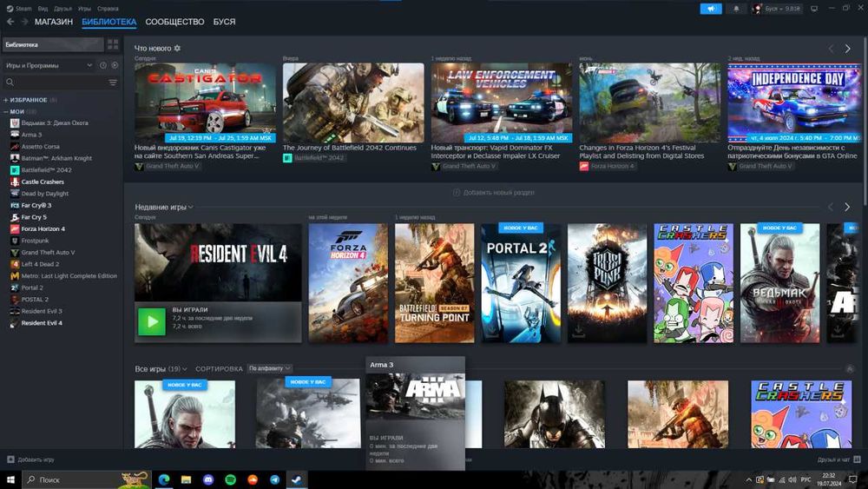The height and width of the screenshot is (489, 868).
Task: Click Добавить игру button
Action: point(31,459)
